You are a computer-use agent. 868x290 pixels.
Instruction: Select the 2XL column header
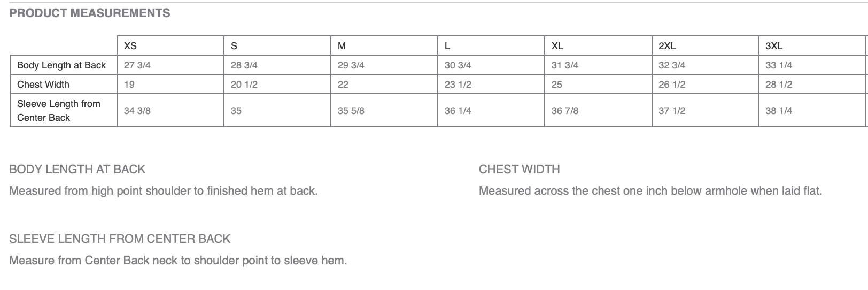click(667, 46)
